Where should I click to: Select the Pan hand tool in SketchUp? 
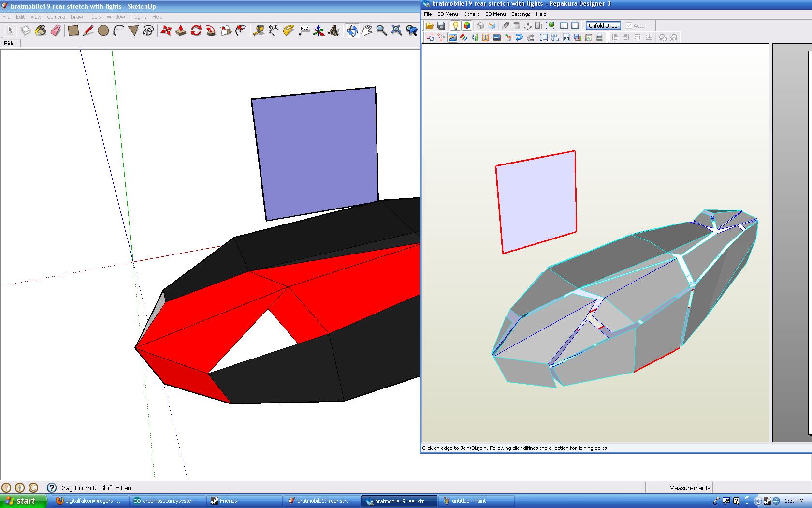tap(367, 31)
